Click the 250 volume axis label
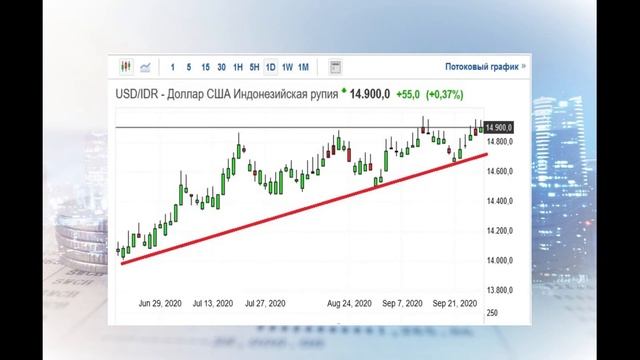Image resolution: width=640 pixels, height=360 pixels. pyautogui.click(x=492, y=313)
